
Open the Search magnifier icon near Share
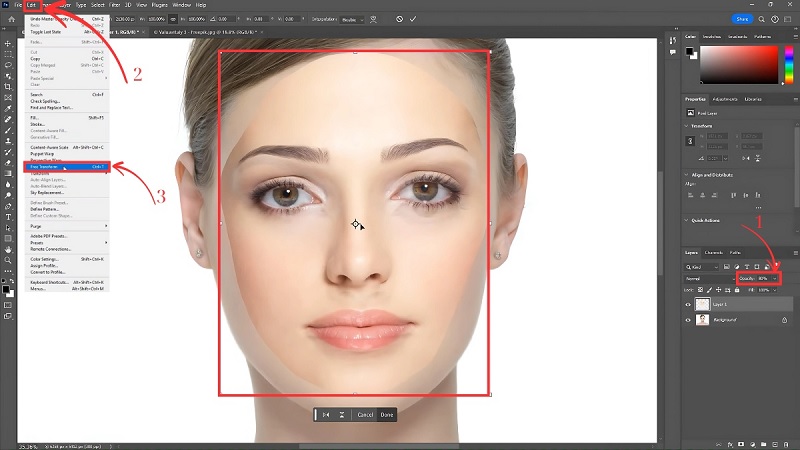pyautogui.click(x=761, y=19)
